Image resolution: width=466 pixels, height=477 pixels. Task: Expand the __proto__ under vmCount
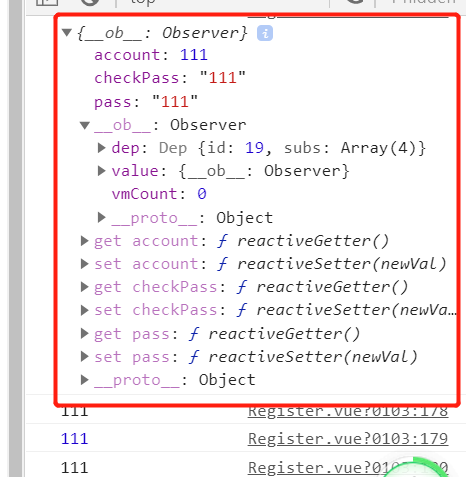[x=101, y=217]
